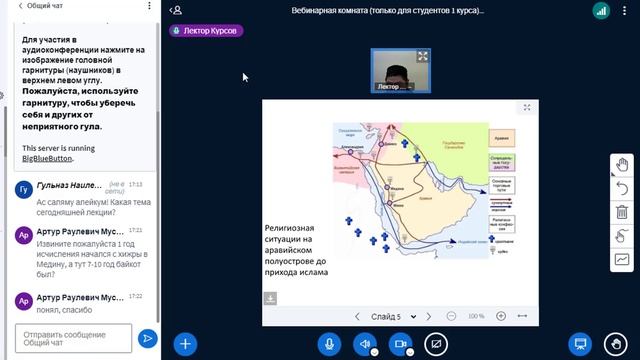Image resolution: width=640 pixels, height=360 pixels.
Task: Make the presentation fullscreen
Action: tap(527, 108)
